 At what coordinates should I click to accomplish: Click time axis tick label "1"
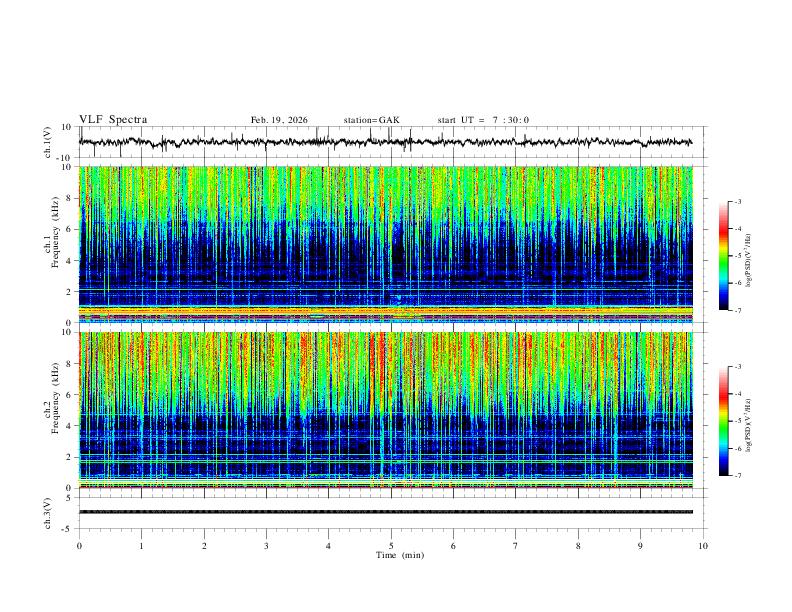141,546
